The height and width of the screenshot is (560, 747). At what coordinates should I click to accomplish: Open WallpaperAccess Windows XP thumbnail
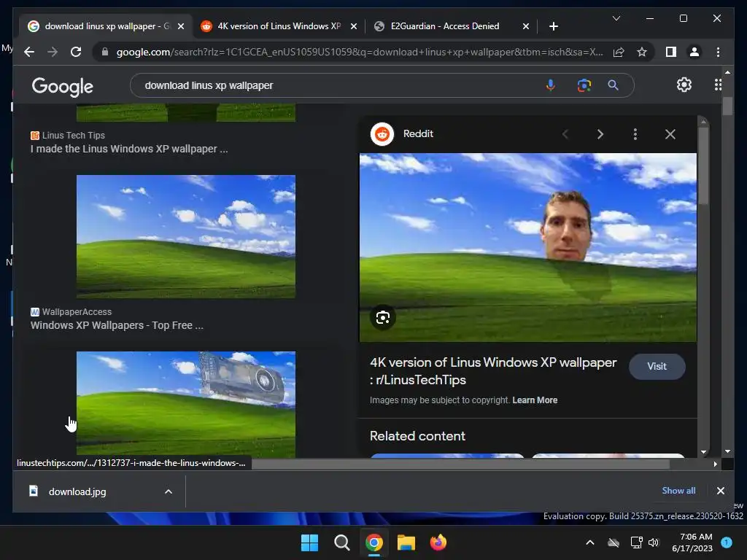(x=186, y=236)
